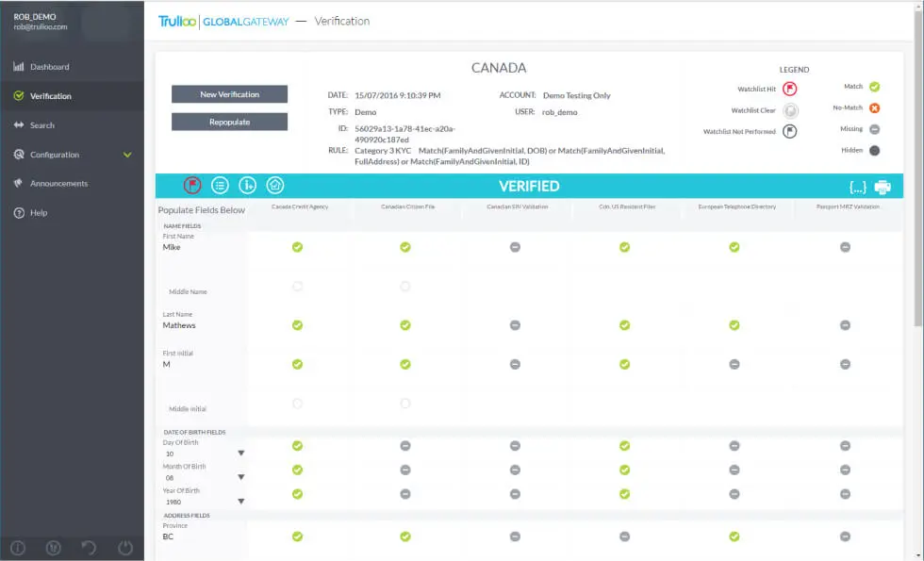This screenshot has width=924, height=561.
Task: Click the person-add info icon in the bar
Action: tap(248, 185)
